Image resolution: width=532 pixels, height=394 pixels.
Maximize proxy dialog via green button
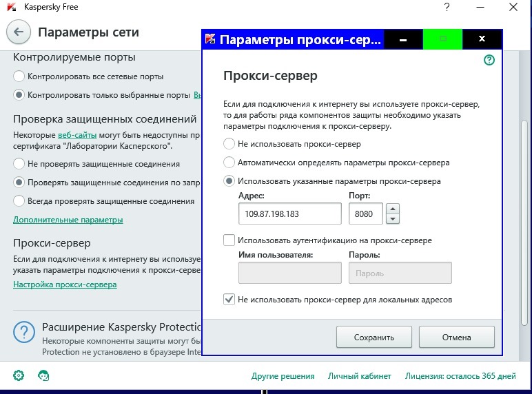click(442, 39)
